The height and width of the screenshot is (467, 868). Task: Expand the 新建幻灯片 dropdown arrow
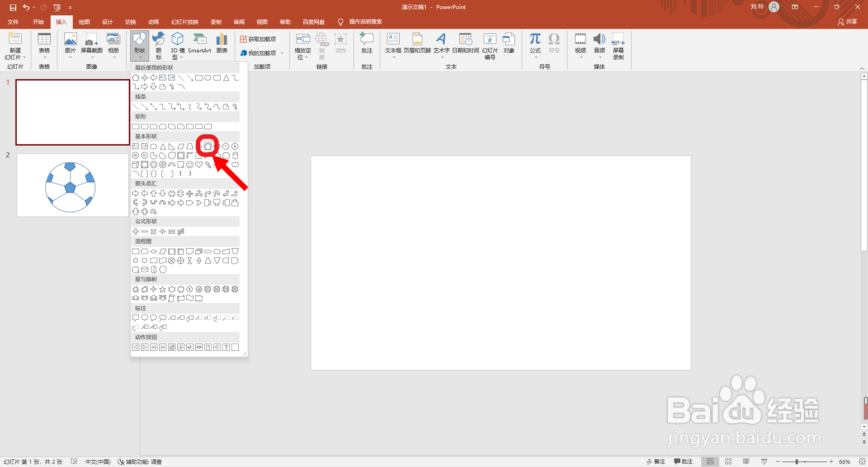tap(24, 57)
